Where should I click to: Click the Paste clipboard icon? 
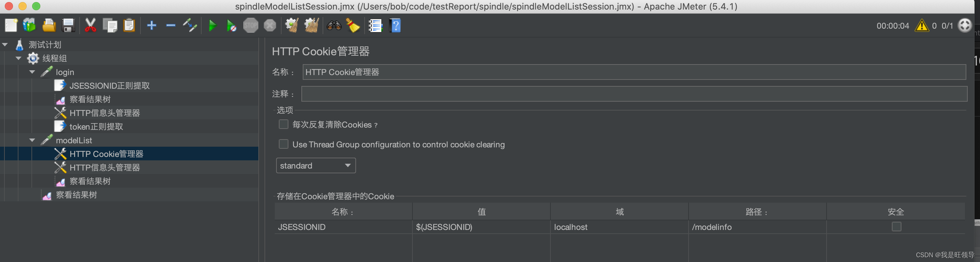130,26
